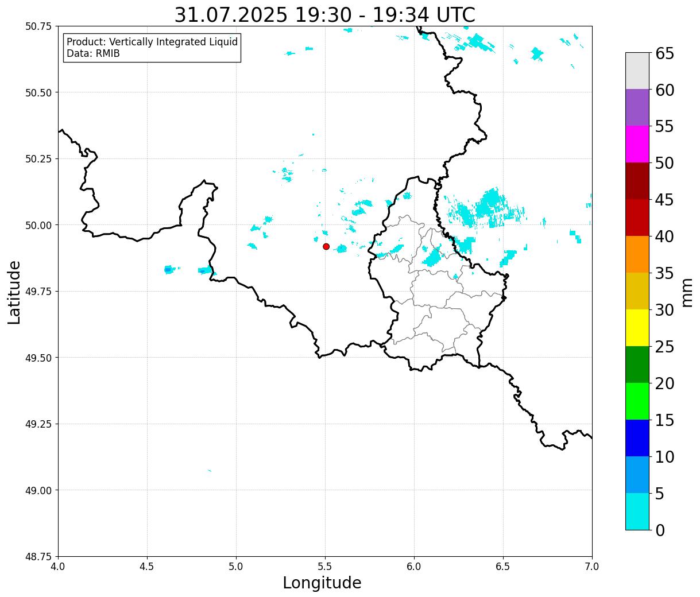Click the 49.75 latitude tick label
This screenshot has width=700, height=597.
tap(38, 292)
